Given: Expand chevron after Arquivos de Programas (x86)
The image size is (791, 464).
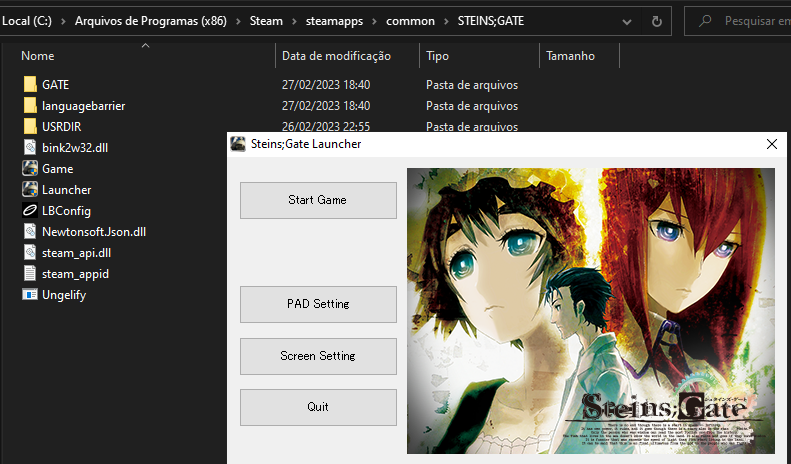Looking at the screenshot, I should coord(238,21).
